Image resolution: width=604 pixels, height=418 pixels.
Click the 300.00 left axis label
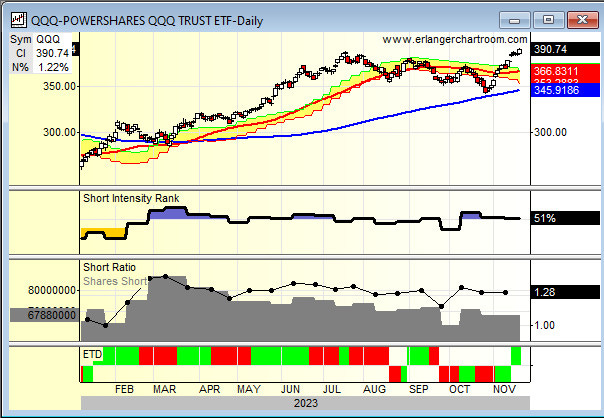coord(59,132)
